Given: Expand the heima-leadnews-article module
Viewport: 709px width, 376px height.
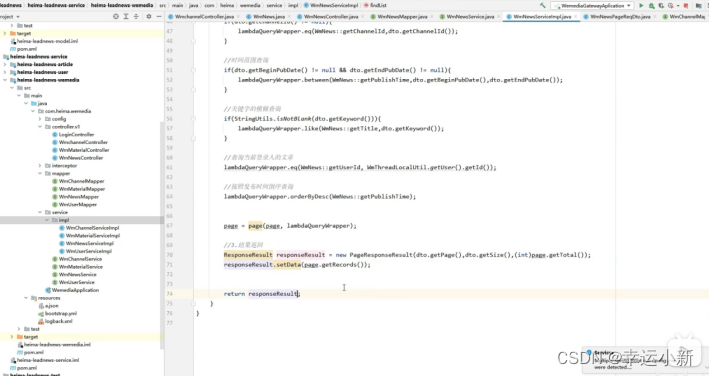Looking at the screenshot, I should click(5, 65).
